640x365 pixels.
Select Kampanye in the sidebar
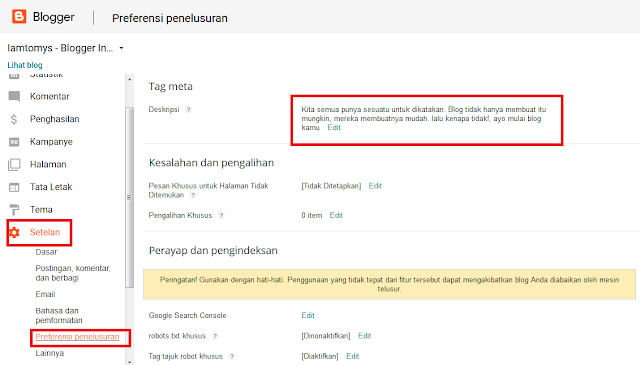(x=51, y=142)
